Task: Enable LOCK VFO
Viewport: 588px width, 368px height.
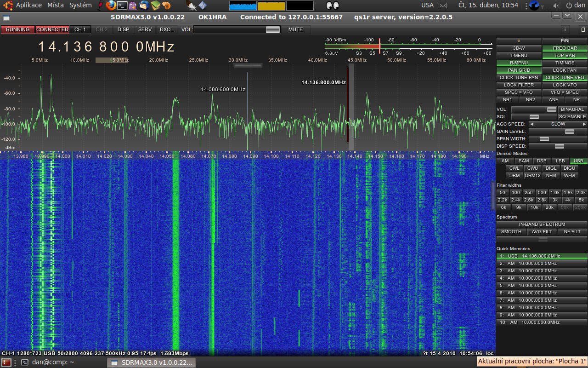Action: coord(565,85)
